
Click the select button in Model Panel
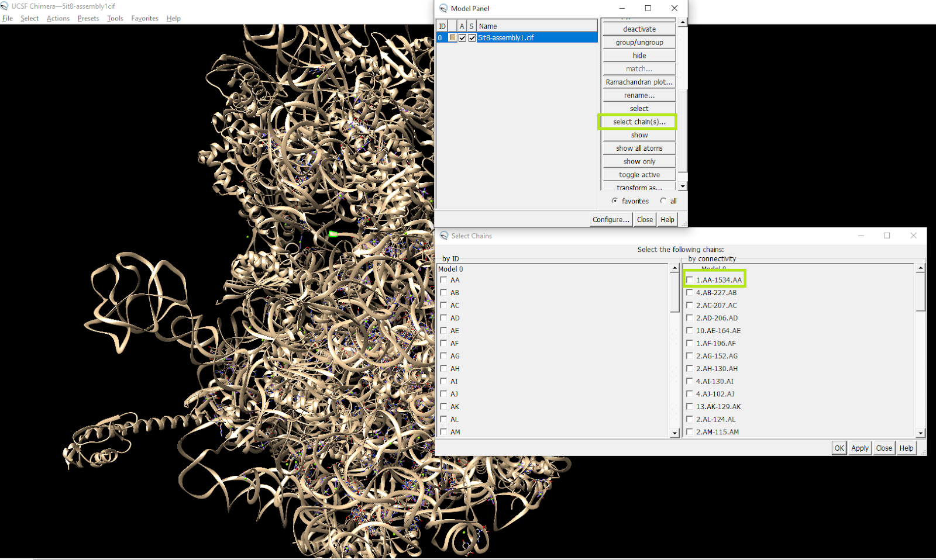pyautogui.click(x=639, y=109)
